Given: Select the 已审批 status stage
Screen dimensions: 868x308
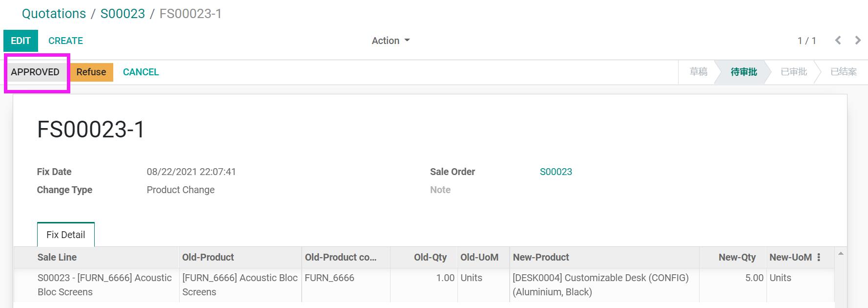Looking at the screenshot, I should [x=794, y=72].
